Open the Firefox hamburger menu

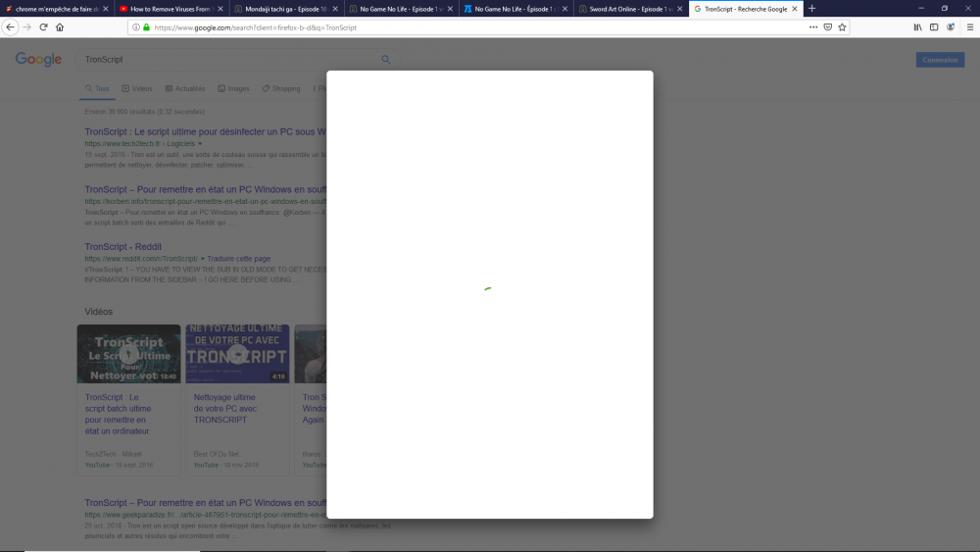click(x=970, y=27)
